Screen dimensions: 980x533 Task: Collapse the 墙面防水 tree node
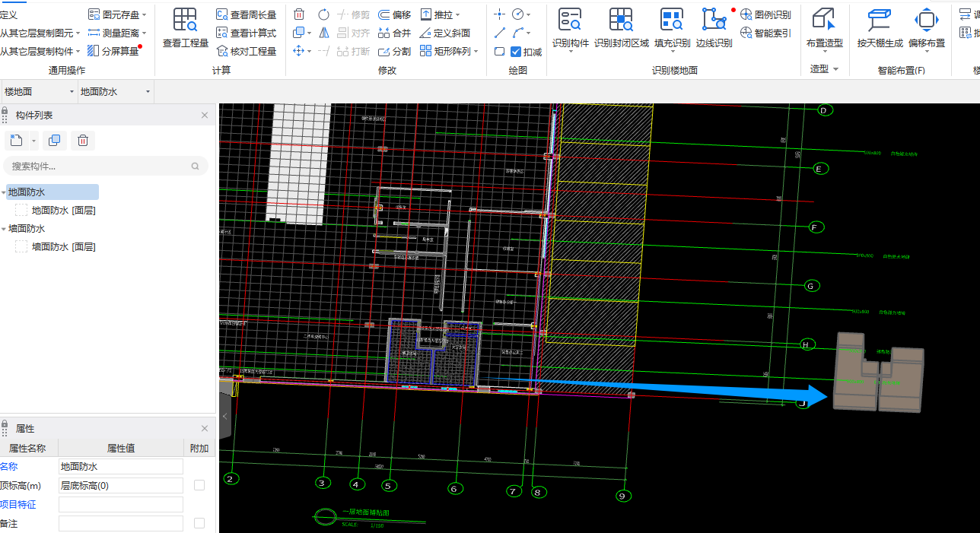pos(4,229)
